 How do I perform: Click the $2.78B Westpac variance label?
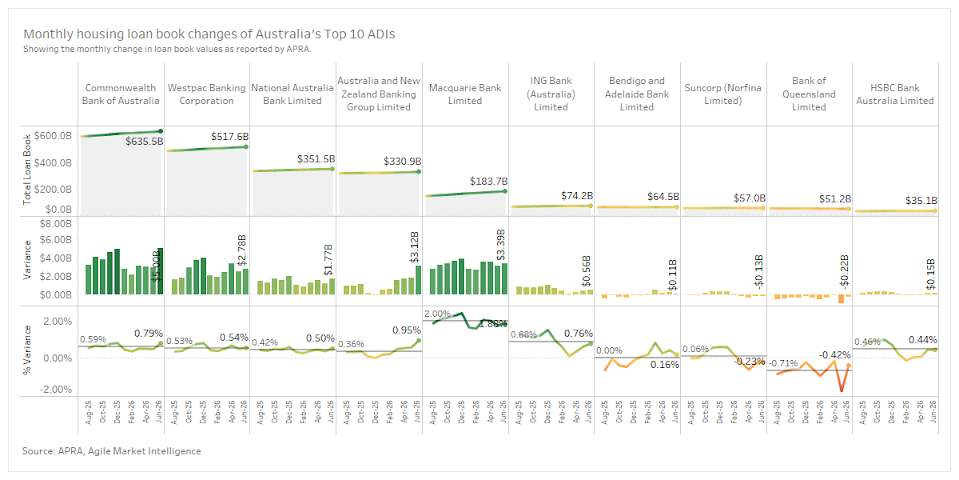[242, 251]
